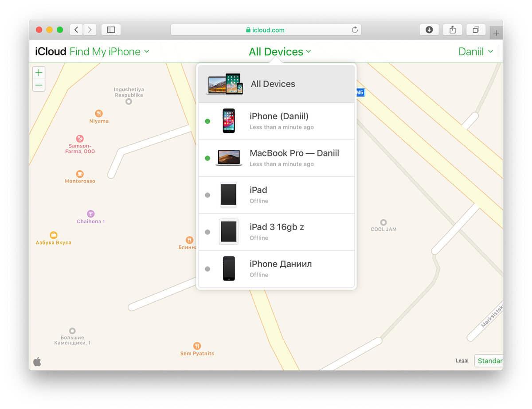The width and height of the screenshot is (532, 409).
Task: Select iPhone (Daniil) from device list
Action: click(276, 121)
